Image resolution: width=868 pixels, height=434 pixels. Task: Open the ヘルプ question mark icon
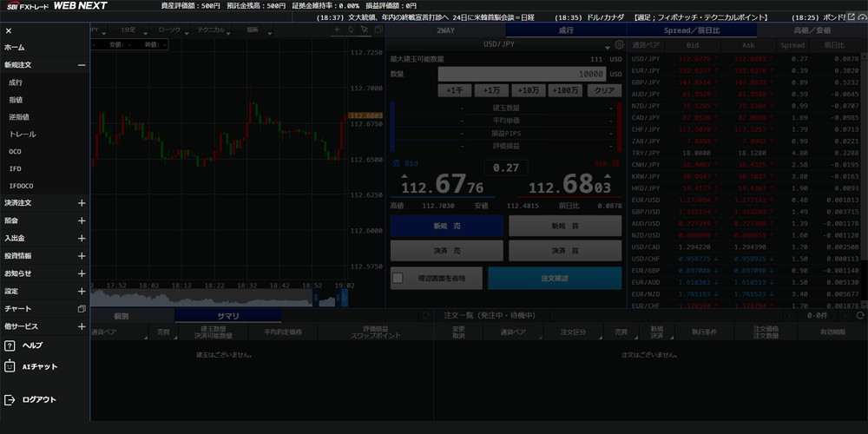pos(10,345)
